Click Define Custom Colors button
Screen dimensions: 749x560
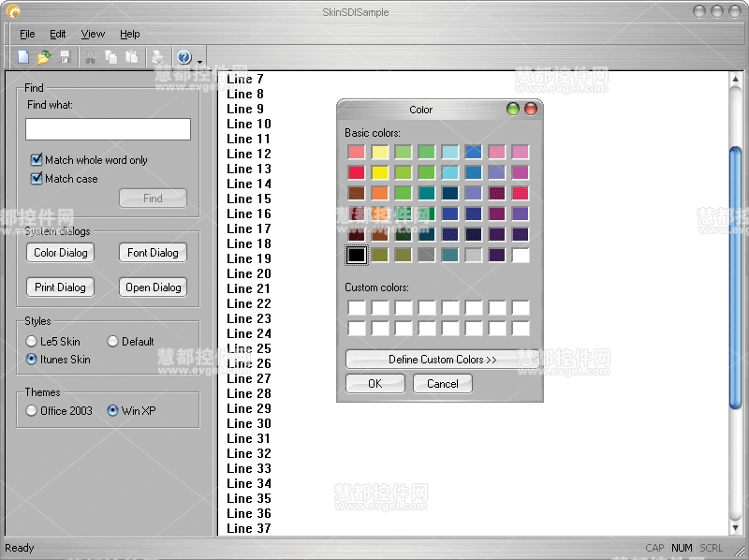(x=442, y=360)
